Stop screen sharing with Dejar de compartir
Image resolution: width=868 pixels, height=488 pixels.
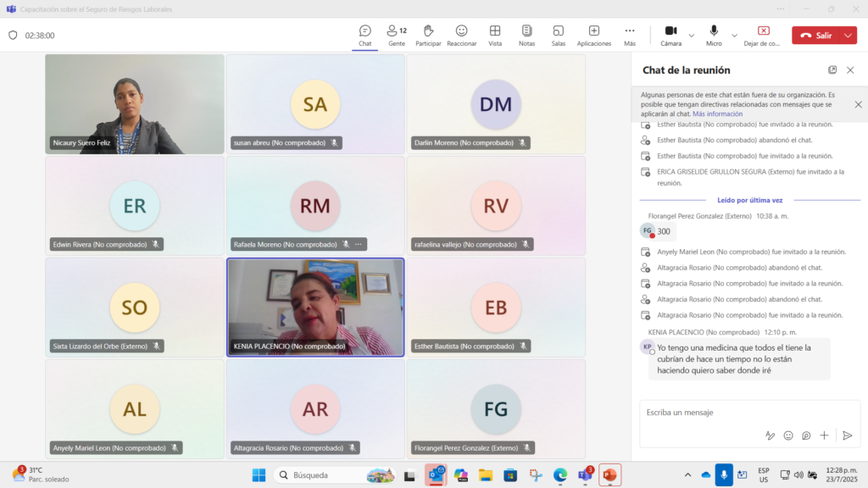pos(762,36)
